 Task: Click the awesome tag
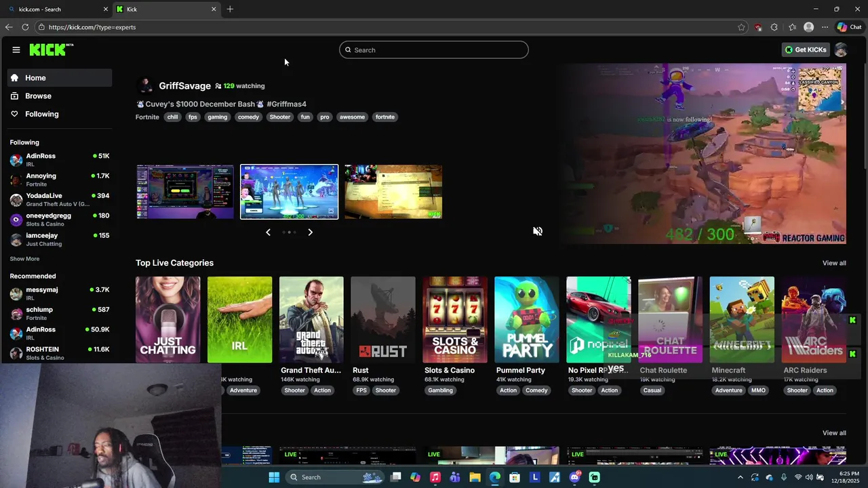click(x=352, y=117)
